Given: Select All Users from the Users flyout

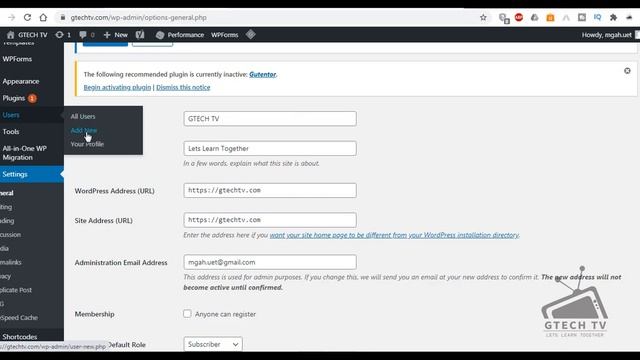Looking at the screenshot, I should [x=83, y=116].
